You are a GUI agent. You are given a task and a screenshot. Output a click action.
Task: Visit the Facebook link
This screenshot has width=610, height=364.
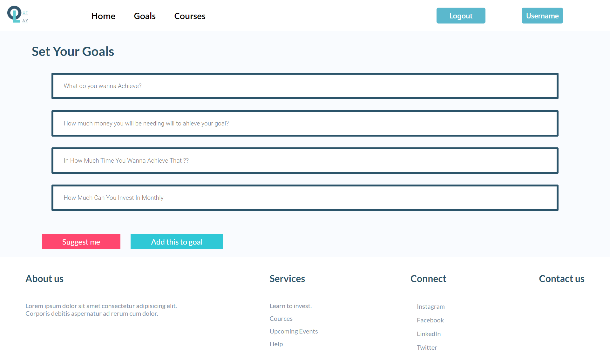[x=430, y=320]
